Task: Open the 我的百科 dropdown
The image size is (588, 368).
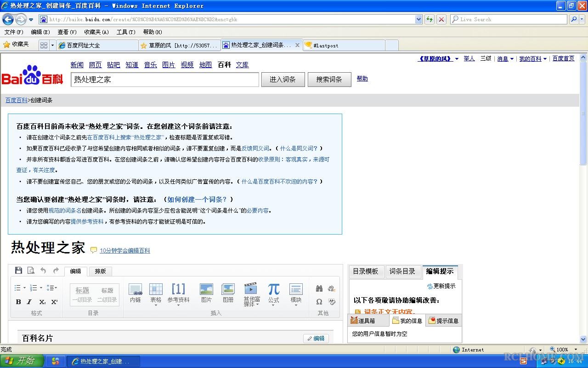Action: [x=545, y=59]
